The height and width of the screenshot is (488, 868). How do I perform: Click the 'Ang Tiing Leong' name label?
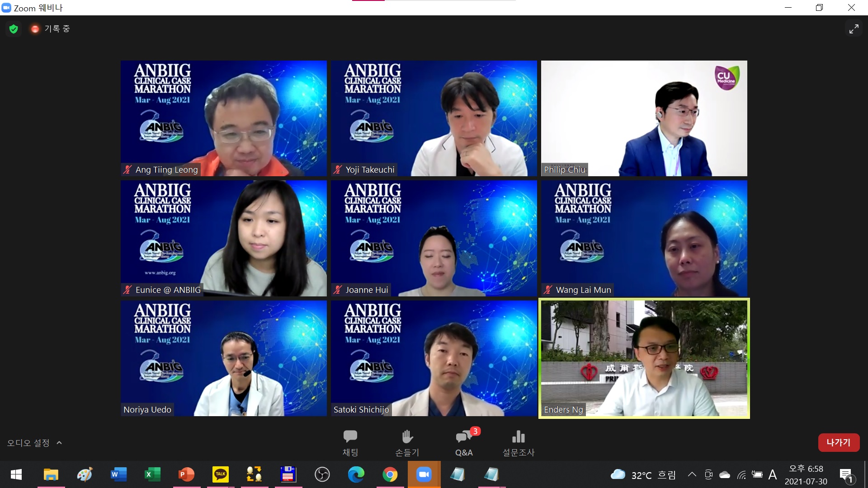click(x=166, y=170)
